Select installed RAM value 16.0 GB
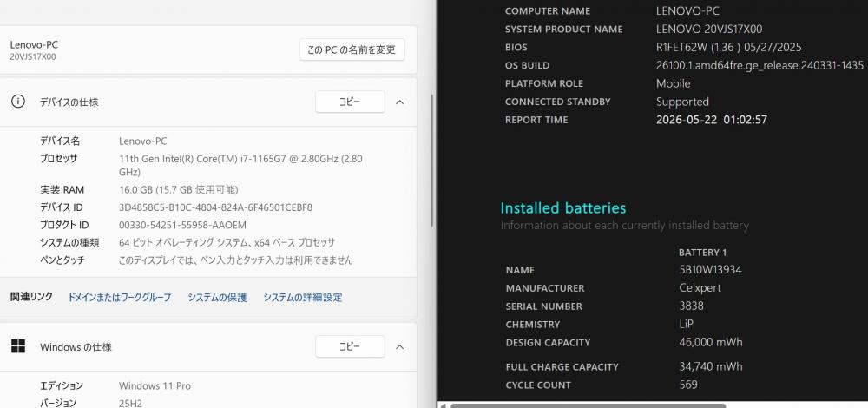This screenshot has height=408, width=868. pos(178,190)
